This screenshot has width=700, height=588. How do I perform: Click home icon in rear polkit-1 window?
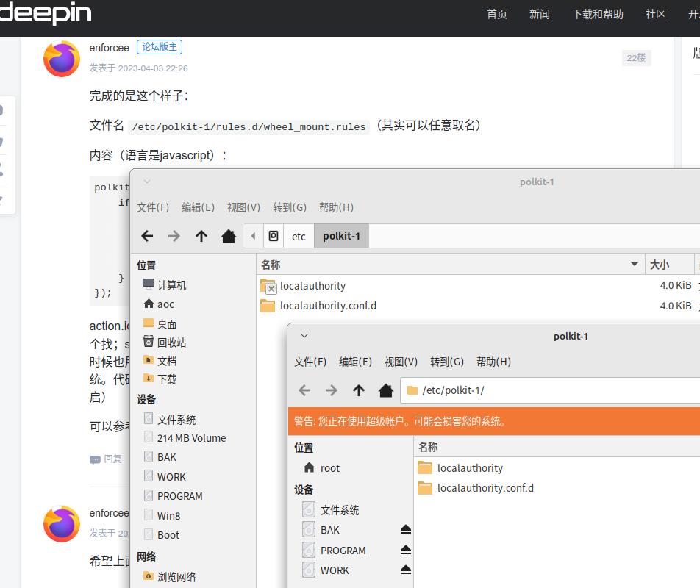[229, 236]
